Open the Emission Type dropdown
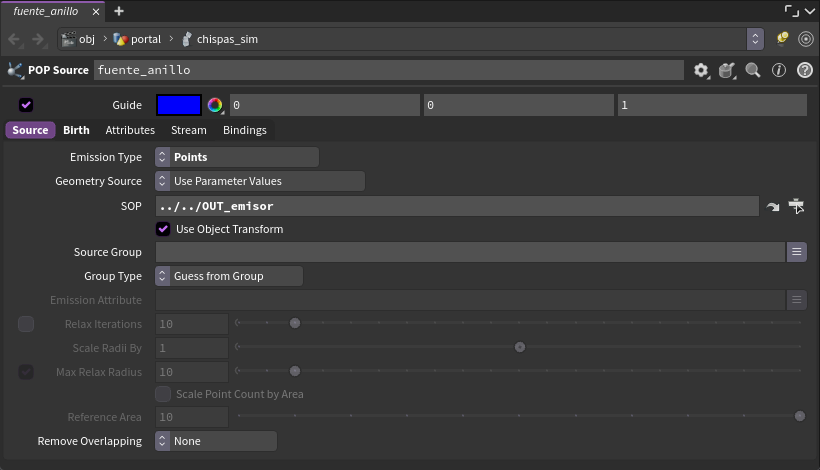Image resolution: width=820 pixels, height=470 pixels. (237, 157)
